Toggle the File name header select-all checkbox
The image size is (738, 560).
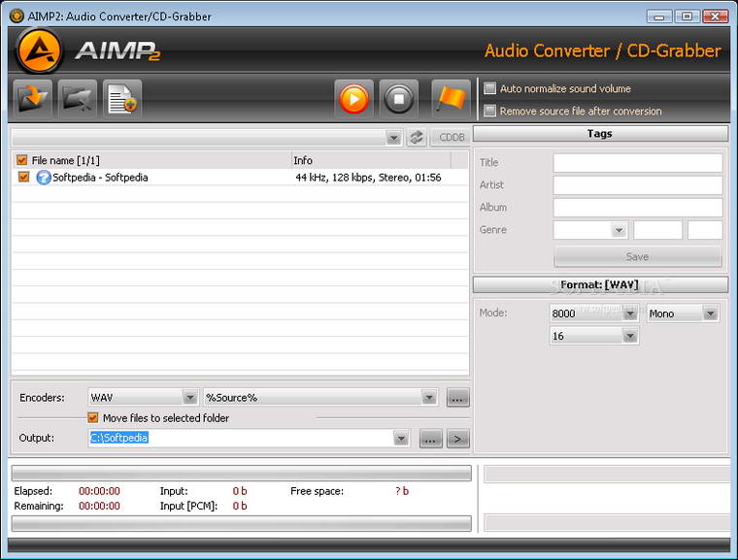[21, 160]
